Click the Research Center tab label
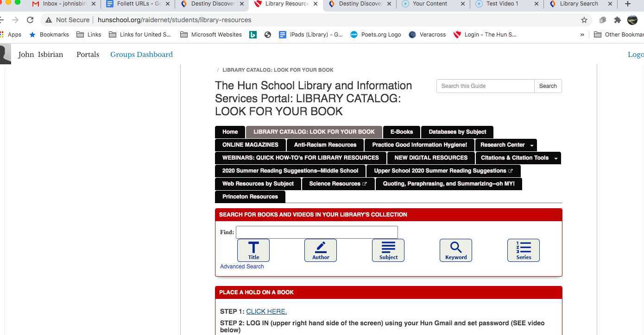Screen dimensions: 644x335 click(x=502, y=145)
